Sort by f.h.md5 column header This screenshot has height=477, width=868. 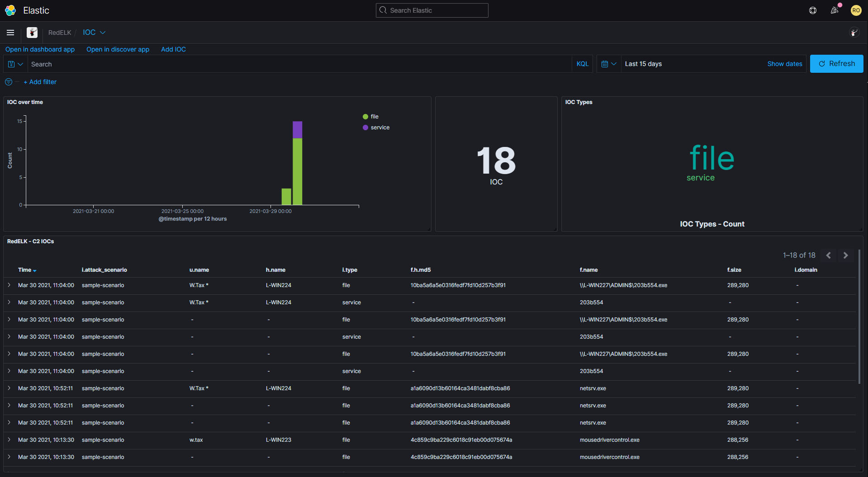pyautogui.click(x=421, y=270)
